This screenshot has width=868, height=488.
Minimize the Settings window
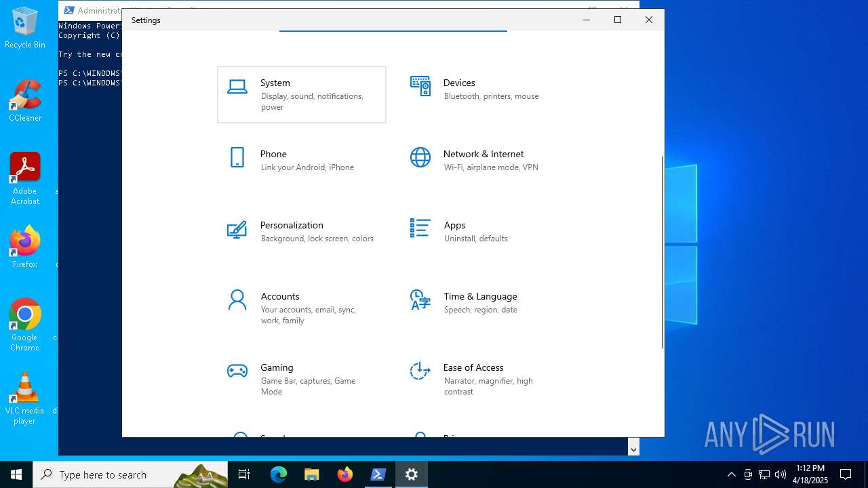point(587,20)
